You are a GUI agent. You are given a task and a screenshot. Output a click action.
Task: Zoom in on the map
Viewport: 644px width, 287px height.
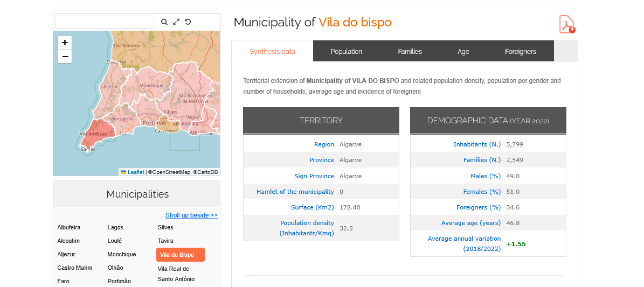[65, 43]
